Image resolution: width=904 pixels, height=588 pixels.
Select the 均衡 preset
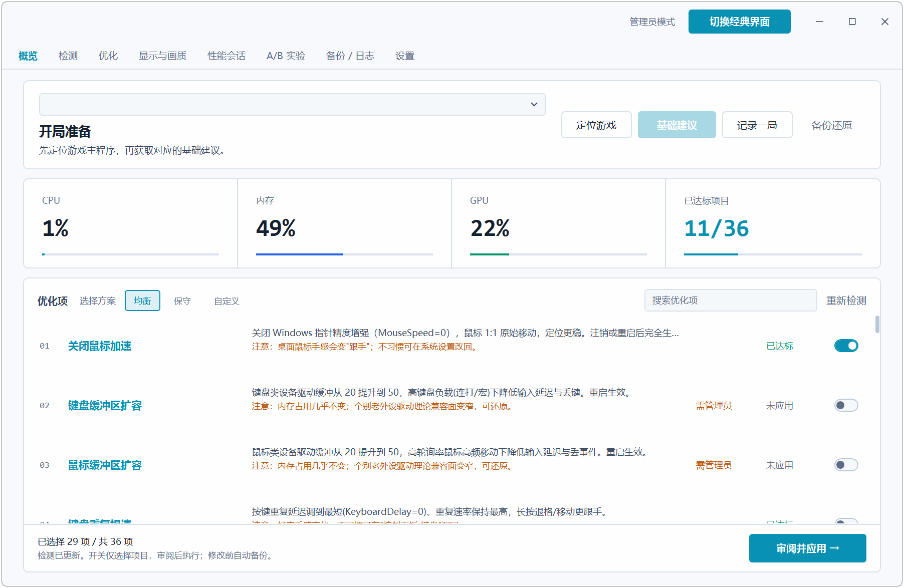point(142,301)
